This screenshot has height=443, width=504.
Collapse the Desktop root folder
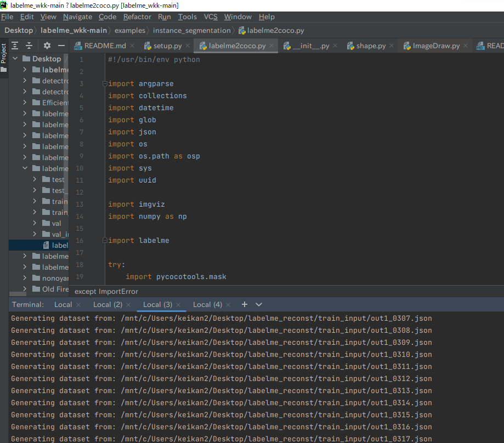(15, 59)
